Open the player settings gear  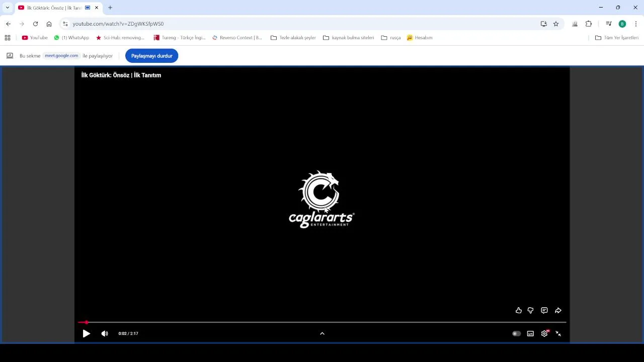coord(544,333)
